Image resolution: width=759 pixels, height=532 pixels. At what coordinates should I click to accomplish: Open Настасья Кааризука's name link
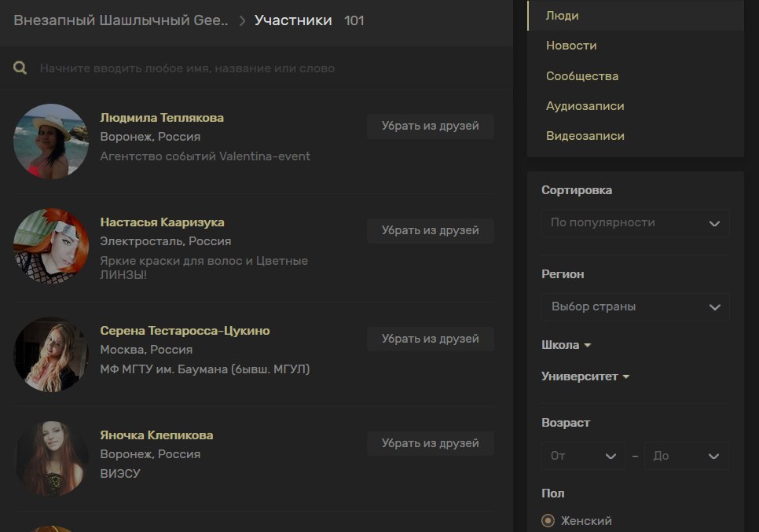coord(162,222)
